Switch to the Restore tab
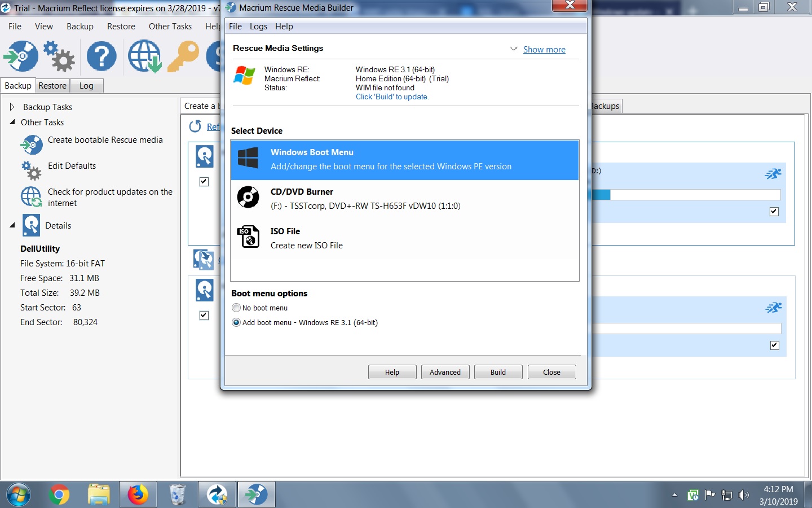 click(52, 86)
